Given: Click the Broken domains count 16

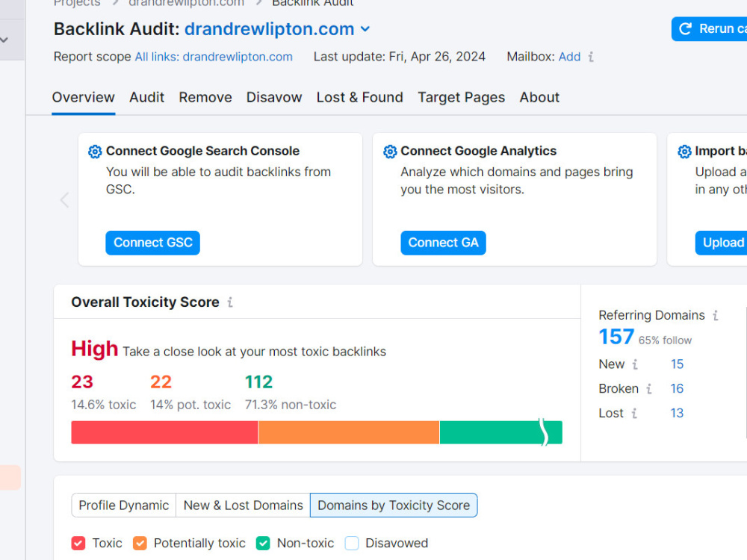Looking at the screenshot, I should (x=677, y=388).
